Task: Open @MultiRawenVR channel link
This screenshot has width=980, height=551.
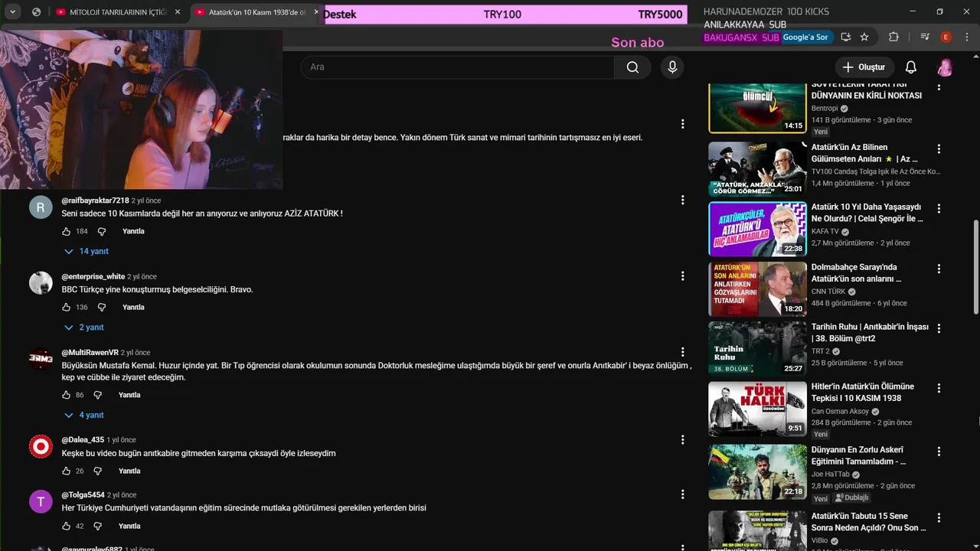Action: pos(90,353)
